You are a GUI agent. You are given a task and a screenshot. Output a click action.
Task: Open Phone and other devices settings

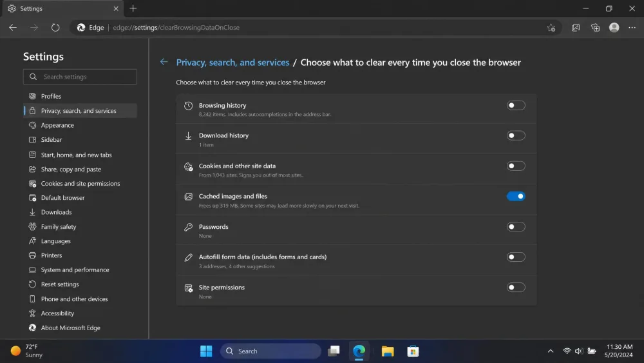tap(80, 299)
